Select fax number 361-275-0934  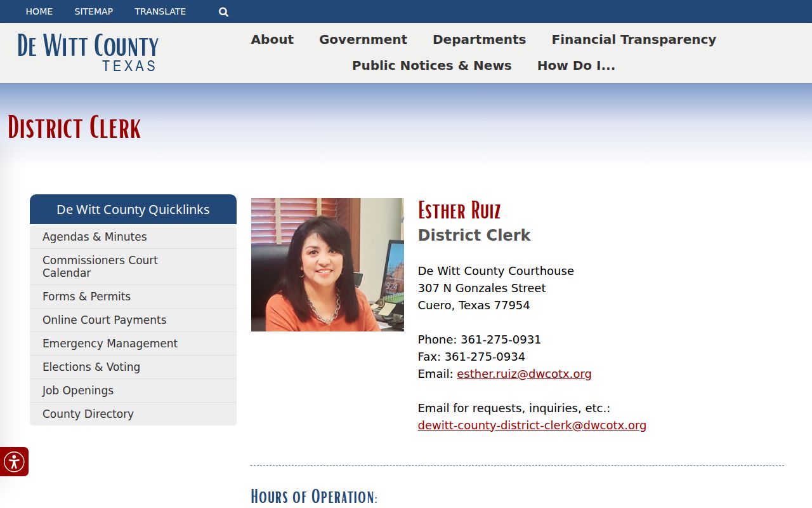(485, 357)
